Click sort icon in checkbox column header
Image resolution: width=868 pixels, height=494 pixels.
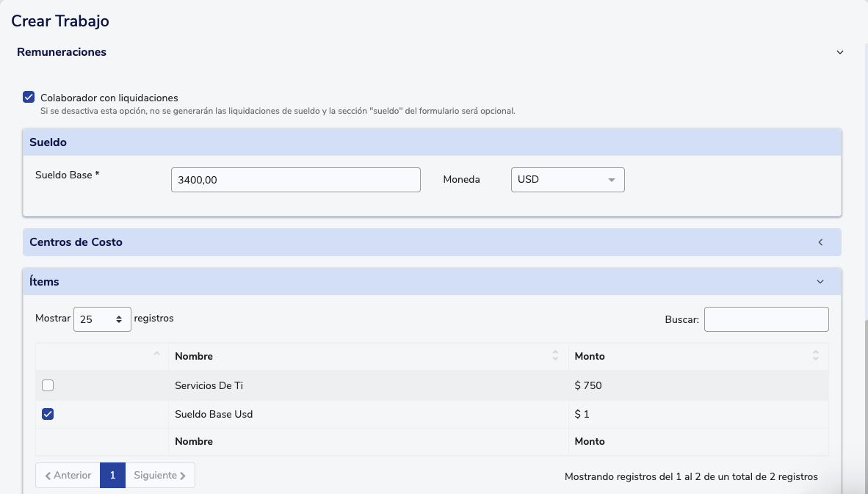pos(156,355)
